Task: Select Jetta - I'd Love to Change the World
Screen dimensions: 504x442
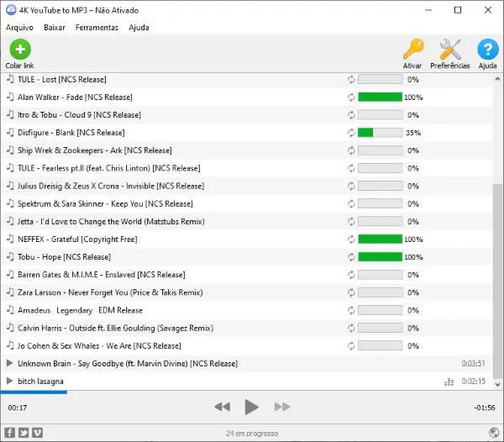Action: pyautogui.click(x=247, y=222)
